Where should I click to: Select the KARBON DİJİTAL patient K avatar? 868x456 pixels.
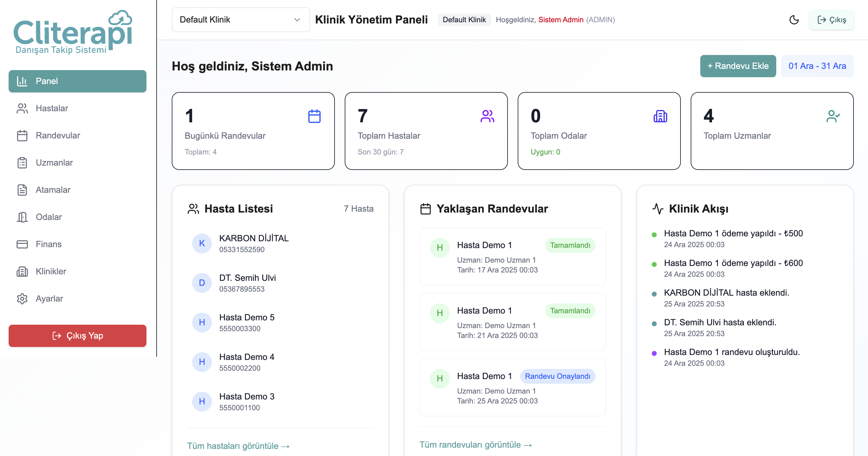pos(202,243)
